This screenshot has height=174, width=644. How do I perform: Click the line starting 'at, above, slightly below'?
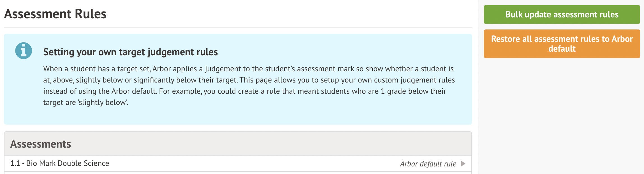pyautogui.click(x=249, y=80)
